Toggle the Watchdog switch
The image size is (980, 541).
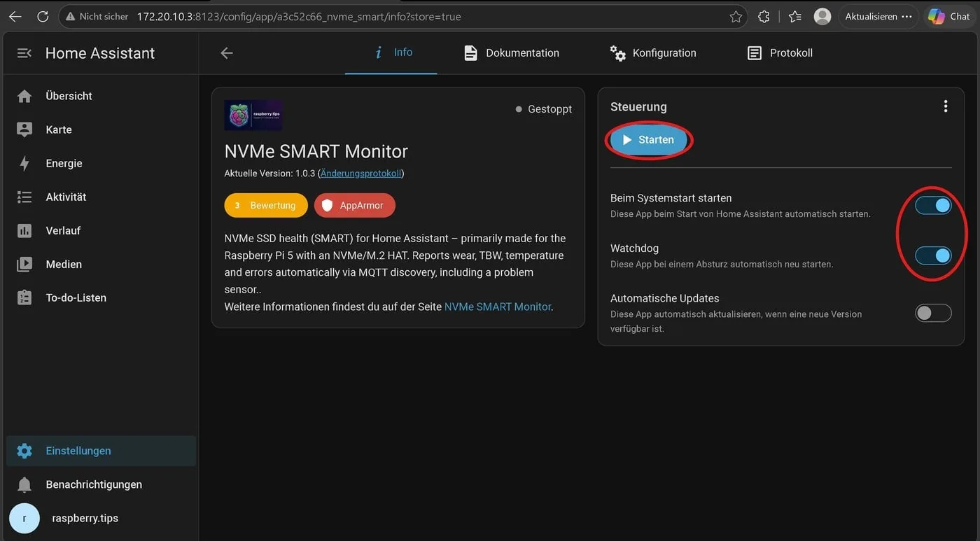(934, 255)
